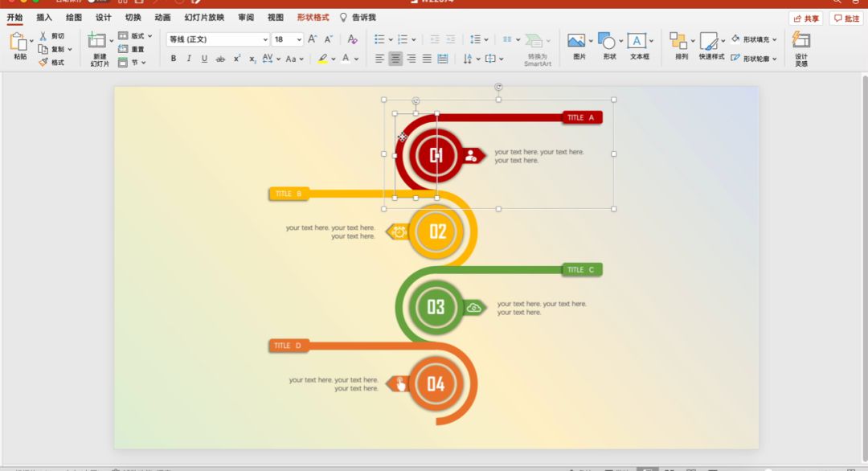This screenshot has height=471, width=868.
Task: Open the Arrange (排列) icon
Action: point(678,40)
